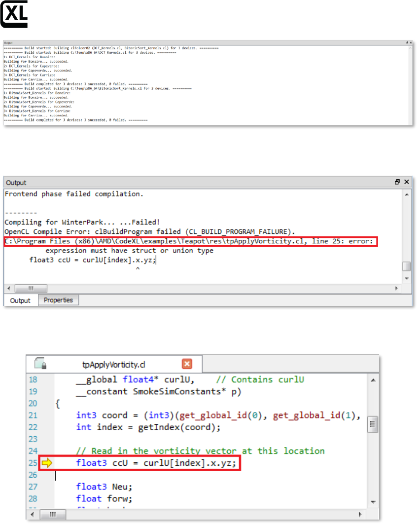
Task: Click line number 22 in code editor
Action: pyautogui.click(x=33, y=427)
